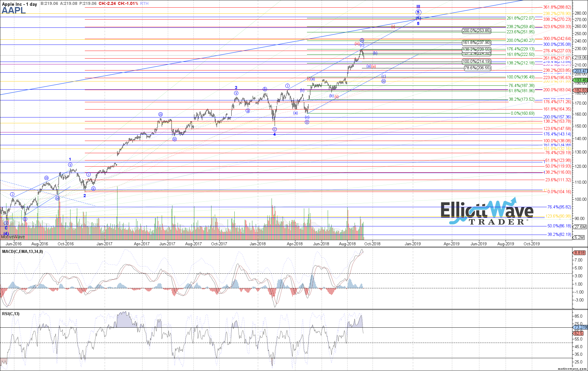The image size is (588, 371).
Task: Click the boxed 161.8%(237.90) extension label
Action: tap(477, 43)
